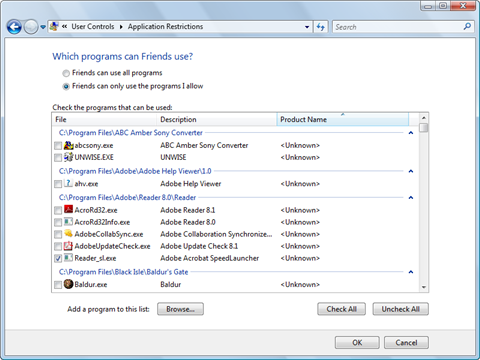Click the ahv.exe help icon
Image resolution: width=480 pixels, height=360 pixels.
[68, 183]
